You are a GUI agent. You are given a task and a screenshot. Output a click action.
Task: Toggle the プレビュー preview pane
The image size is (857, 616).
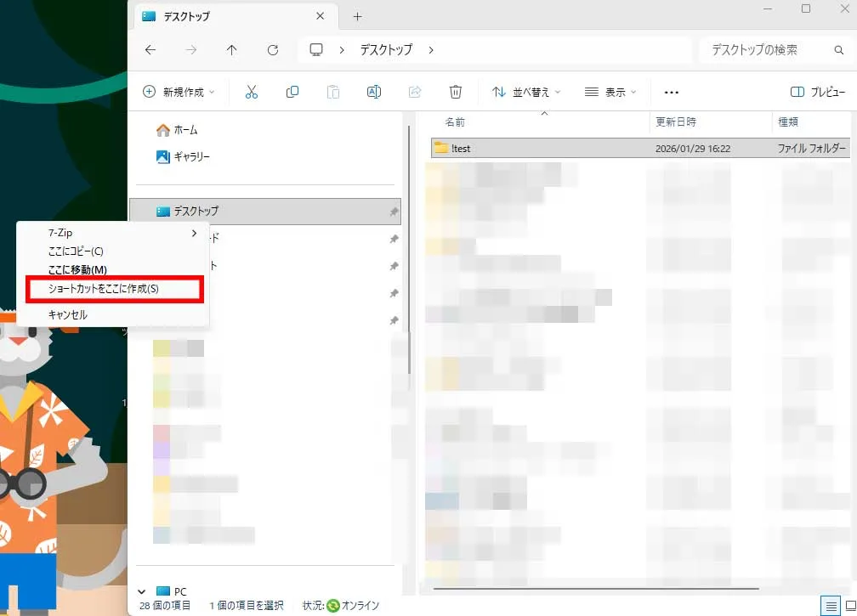[x=818, y=92]
